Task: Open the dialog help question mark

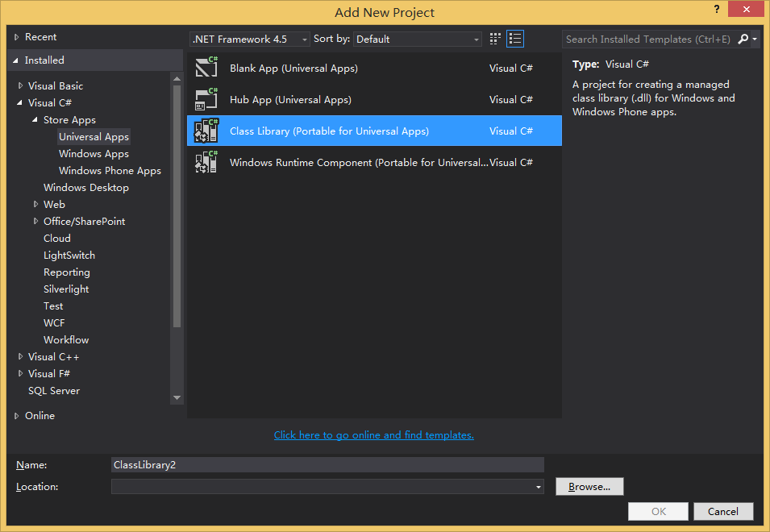Action: 717,10
